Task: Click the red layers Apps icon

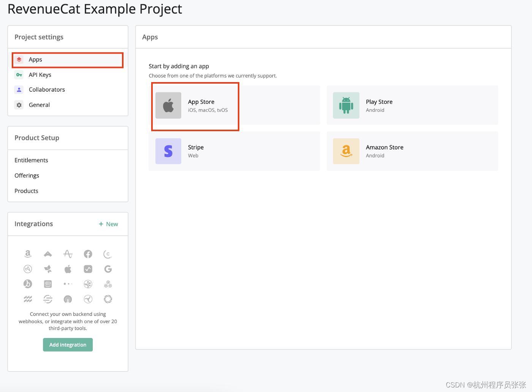Action: pyautogui.click(x=19, y=60)
